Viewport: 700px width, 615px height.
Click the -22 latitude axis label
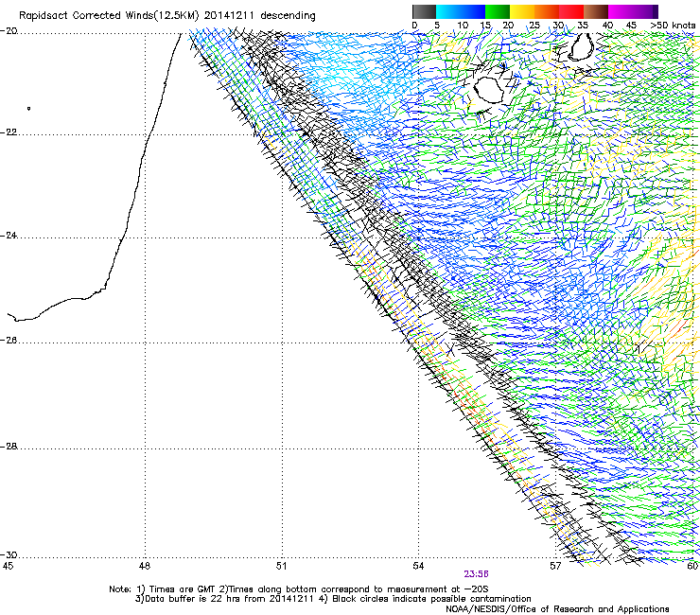point(9,132)
